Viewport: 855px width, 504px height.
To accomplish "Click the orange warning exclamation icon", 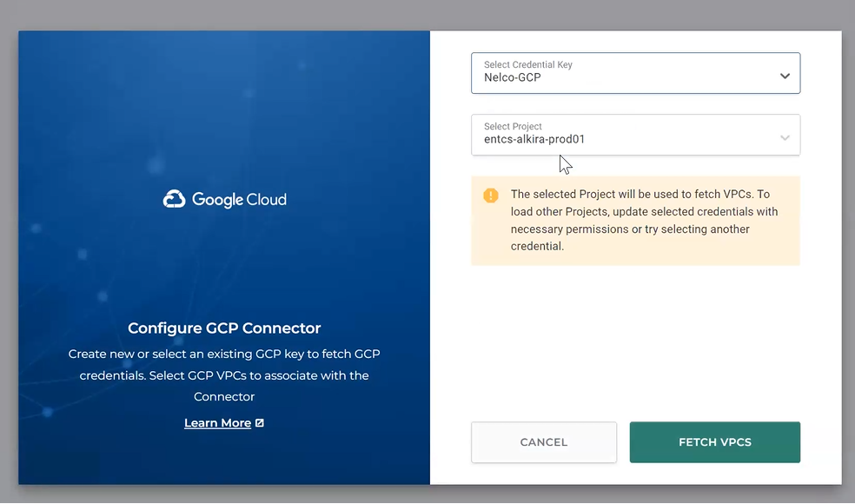I will [x=491, y=196].
